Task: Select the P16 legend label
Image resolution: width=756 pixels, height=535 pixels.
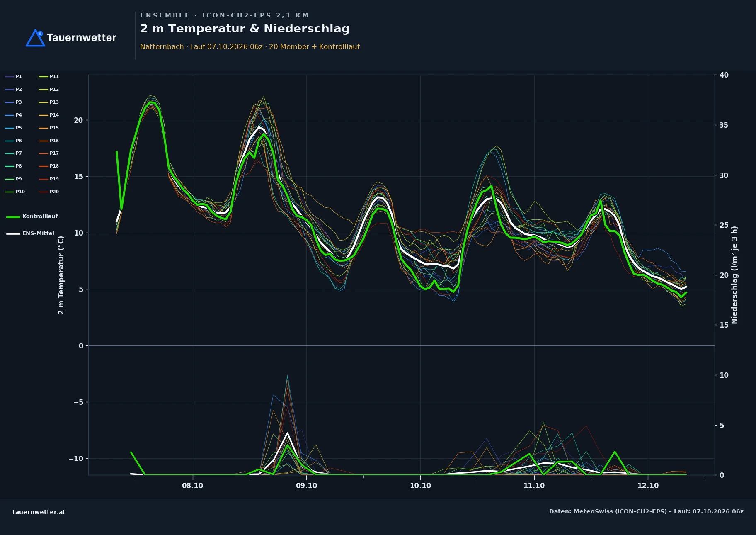Action: click(54, 141)
